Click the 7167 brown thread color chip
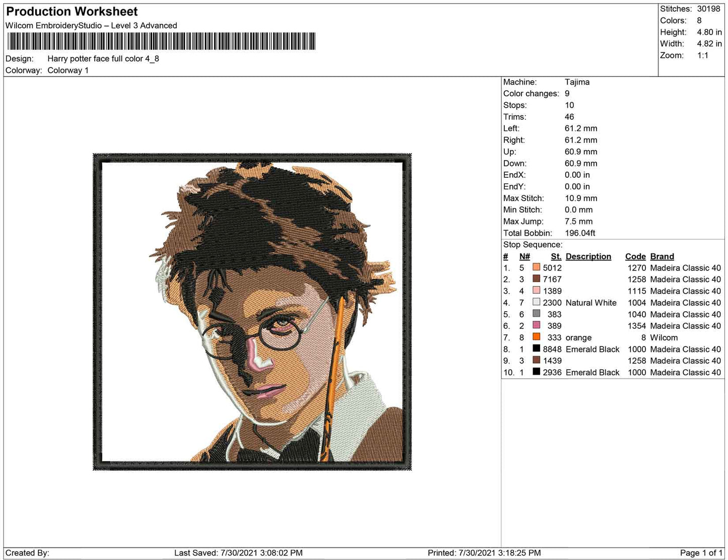This screenshot has height=560, width=728. point(536,279)
